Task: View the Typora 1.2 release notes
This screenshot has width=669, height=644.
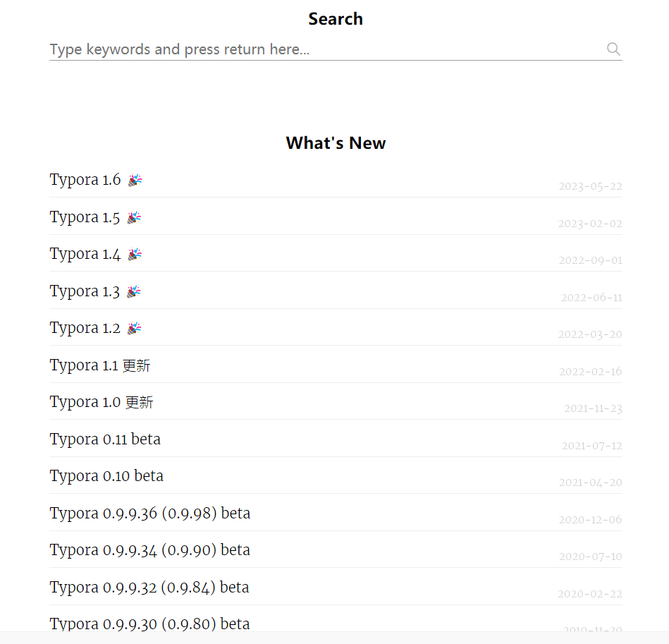Action: (x=85, y=328)
